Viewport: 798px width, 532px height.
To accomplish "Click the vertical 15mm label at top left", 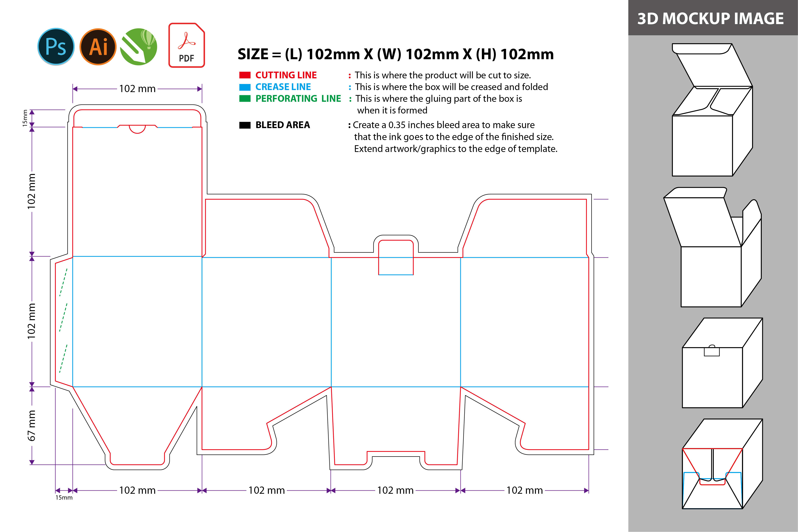I will pos(25,118).
